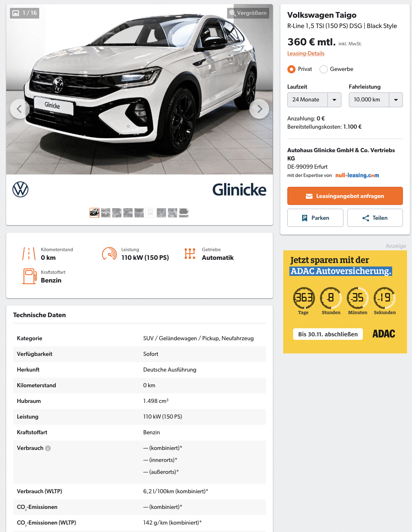
Task: Open the Fahrleistung 10.000 km dropdown
Action: [376, 100]
